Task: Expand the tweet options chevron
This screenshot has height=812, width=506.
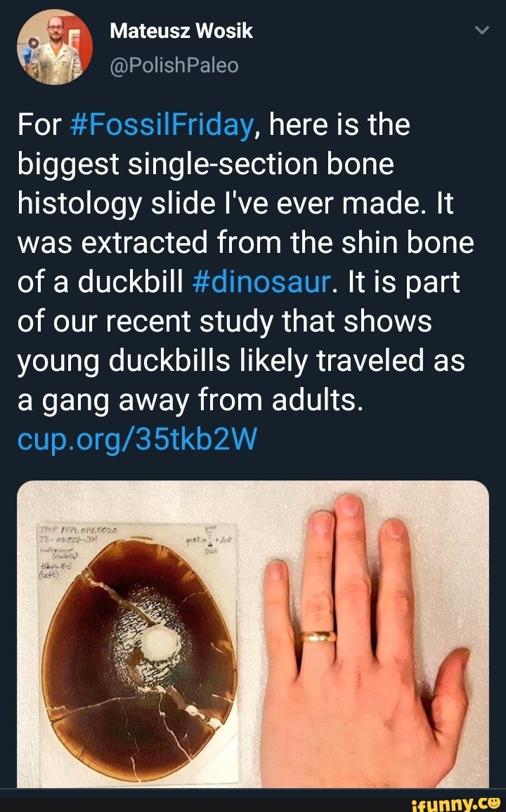Action: pyautogui.click(x=481, y=31)
